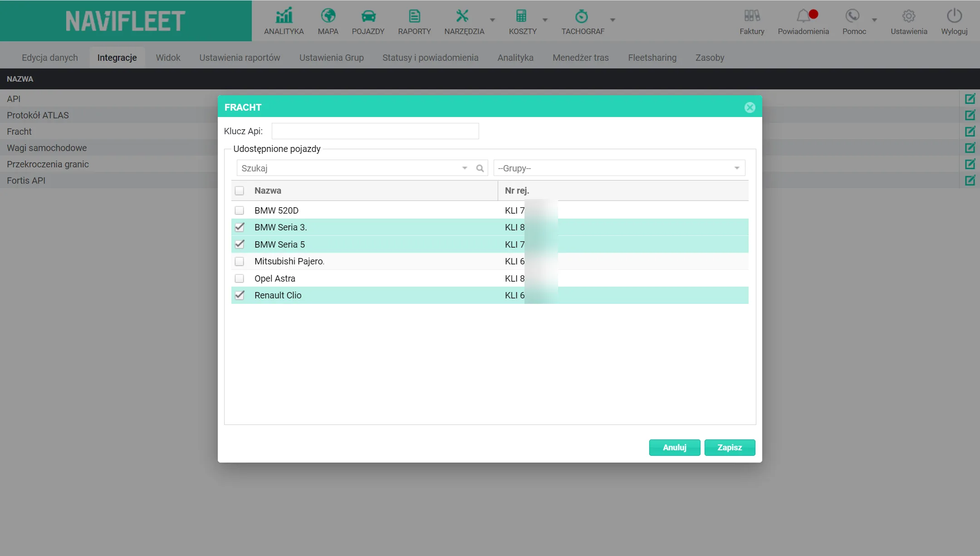Screen dimensions: 980x556
Task: Open the Szukaj field dropdown arrow
Action: pos(465,168)
